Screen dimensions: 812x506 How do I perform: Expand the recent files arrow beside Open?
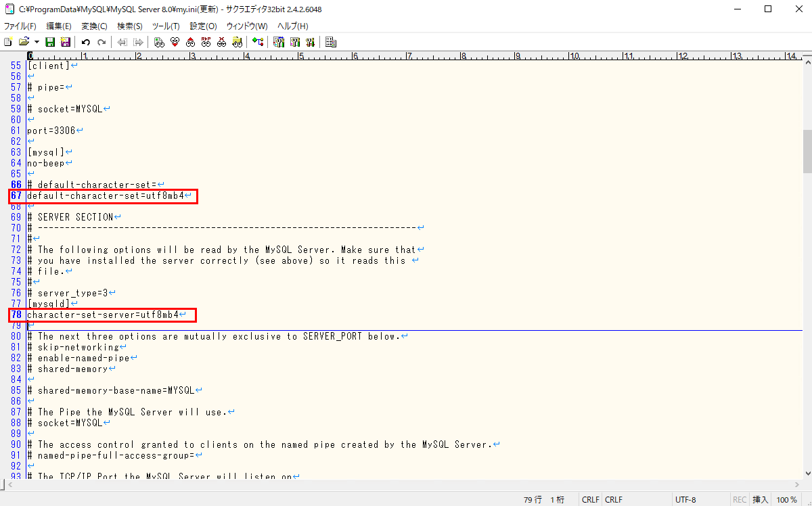pos(37,42)
